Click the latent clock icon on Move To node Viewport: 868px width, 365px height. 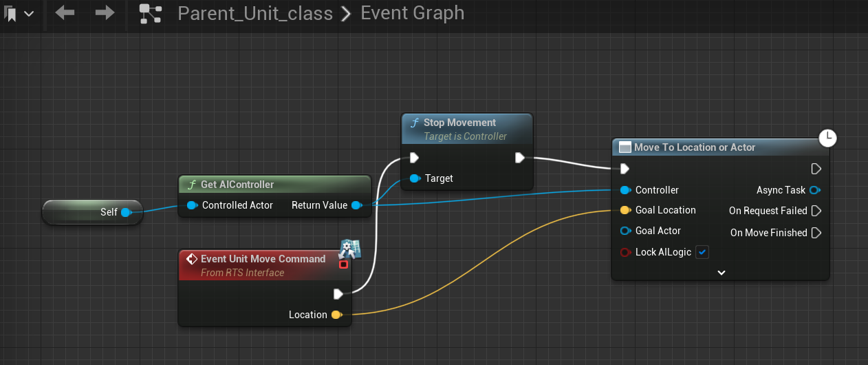[x=828, y=138]
